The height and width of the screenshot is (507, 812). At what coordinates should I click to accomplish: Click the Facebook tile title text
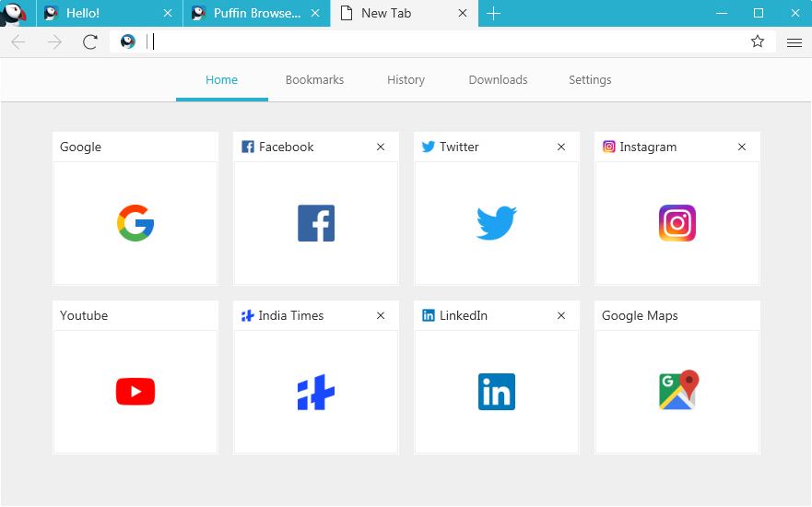click(x=287, y=147)
